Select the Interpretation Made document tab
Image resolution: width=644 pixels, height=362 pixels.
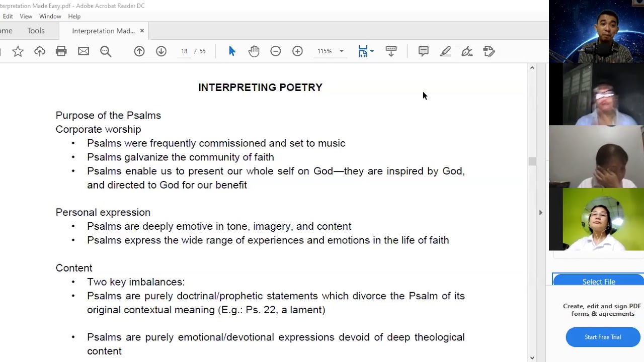tap(103, 31)
